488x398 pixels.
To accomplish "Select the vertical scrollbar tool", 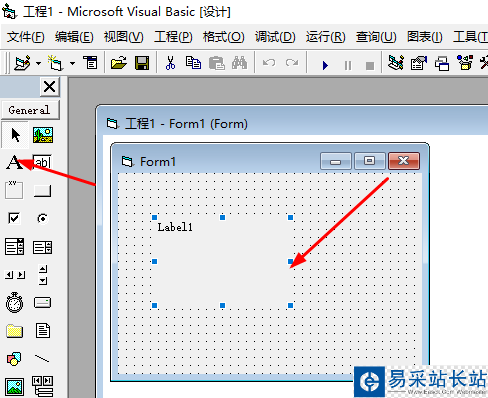I will pyautogui.click(x=43, y=275).
